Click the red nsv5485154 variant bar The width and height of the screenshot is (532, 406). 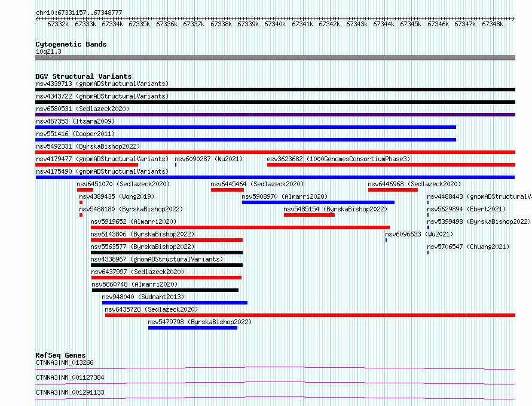click(310, 215)
